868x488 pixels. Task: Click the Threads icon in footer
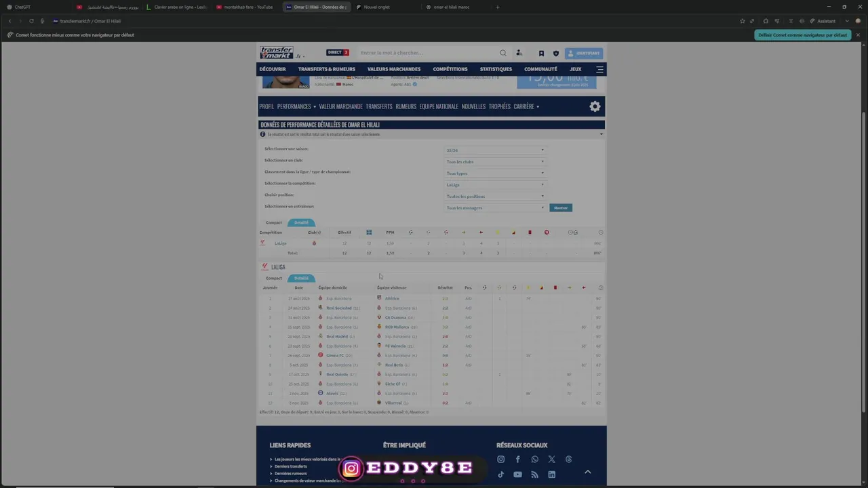568,460
